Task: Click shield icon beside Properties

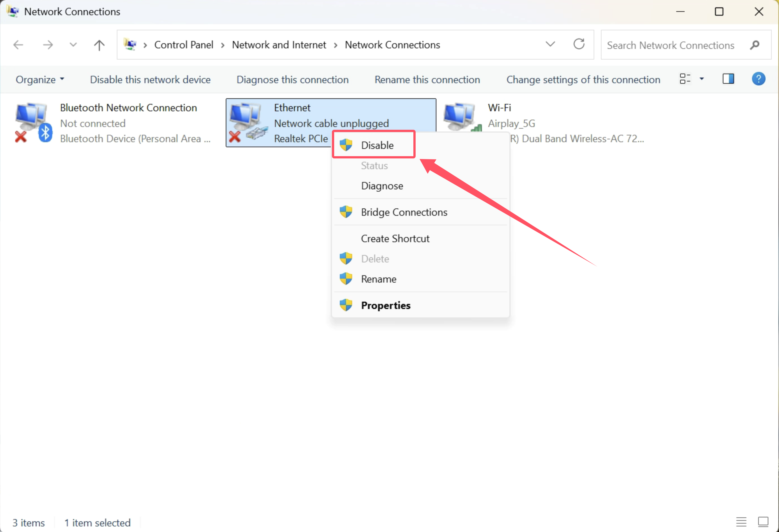Action: click(346, 305)
